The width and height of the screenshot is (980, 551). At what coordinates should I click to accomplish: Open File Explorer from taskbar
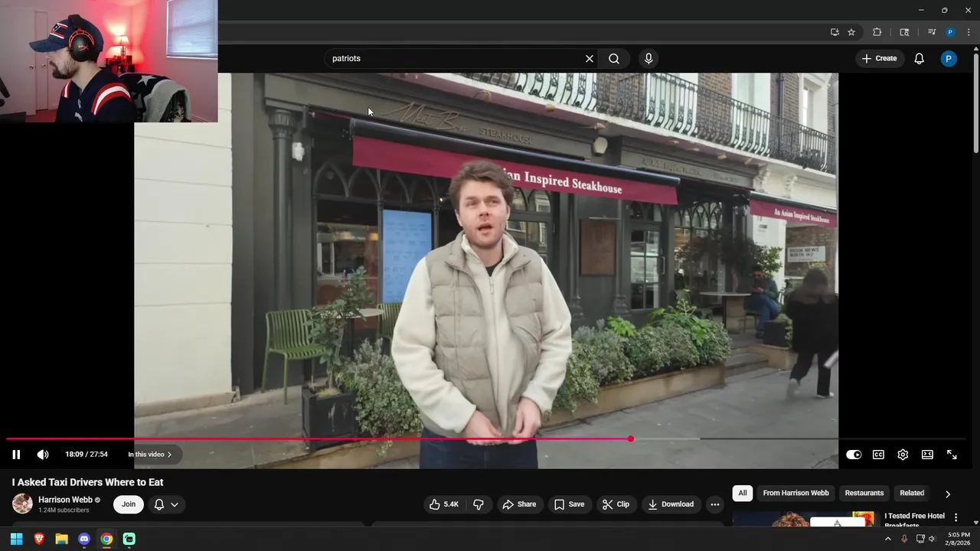61,539
